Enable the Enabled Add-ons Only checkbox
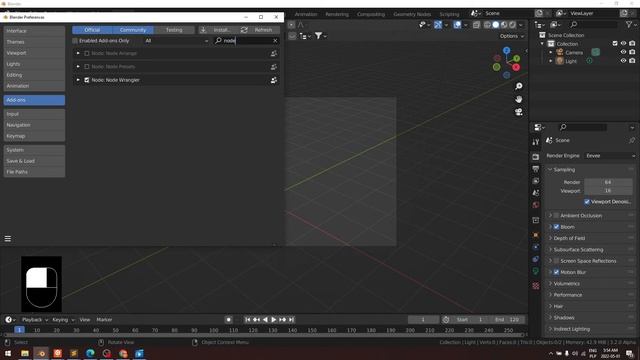The height and width of the screenshot is (360, 640). [75, 41]
